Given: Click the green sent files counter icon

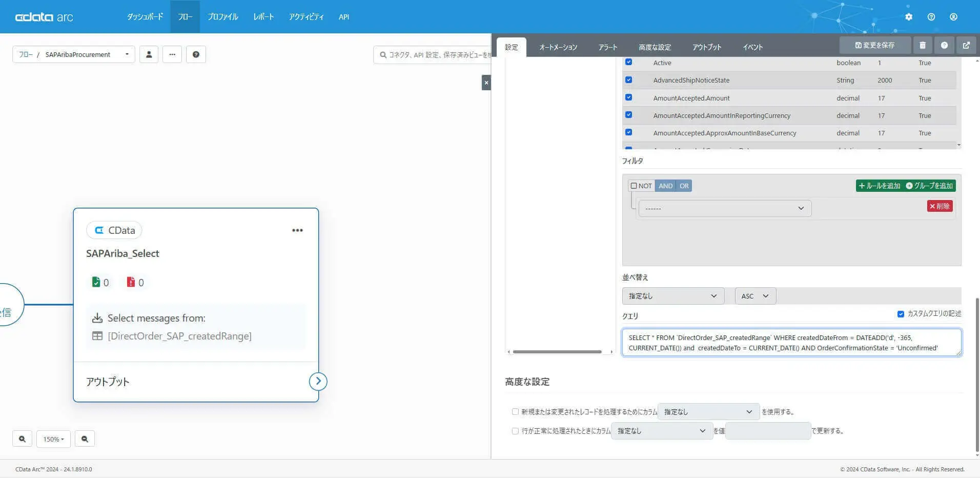Looking at the screenshot, I should (x=96, y=282).
